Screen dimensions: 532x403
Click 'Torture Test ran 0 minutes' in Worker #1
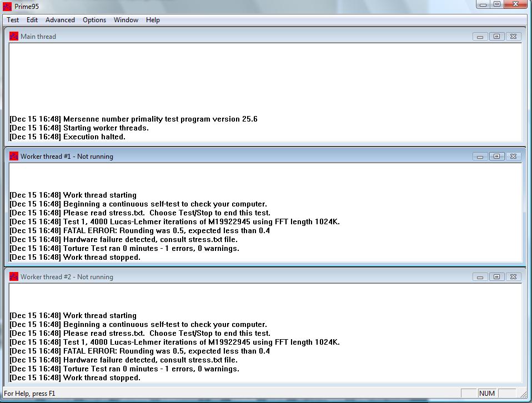(x=124, y=248)
